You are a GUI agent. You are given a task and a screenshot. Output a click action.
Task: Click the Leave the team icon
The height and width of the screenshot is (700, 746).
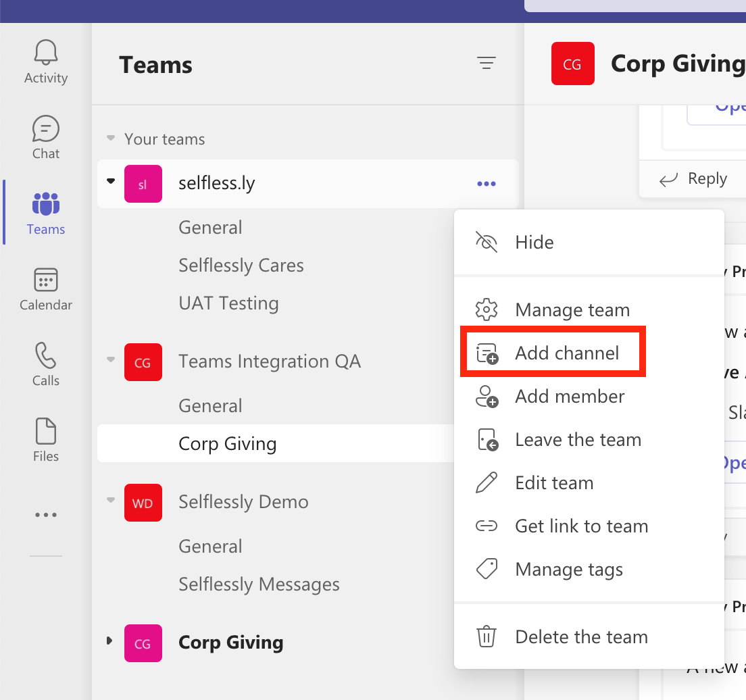(487, 440)
